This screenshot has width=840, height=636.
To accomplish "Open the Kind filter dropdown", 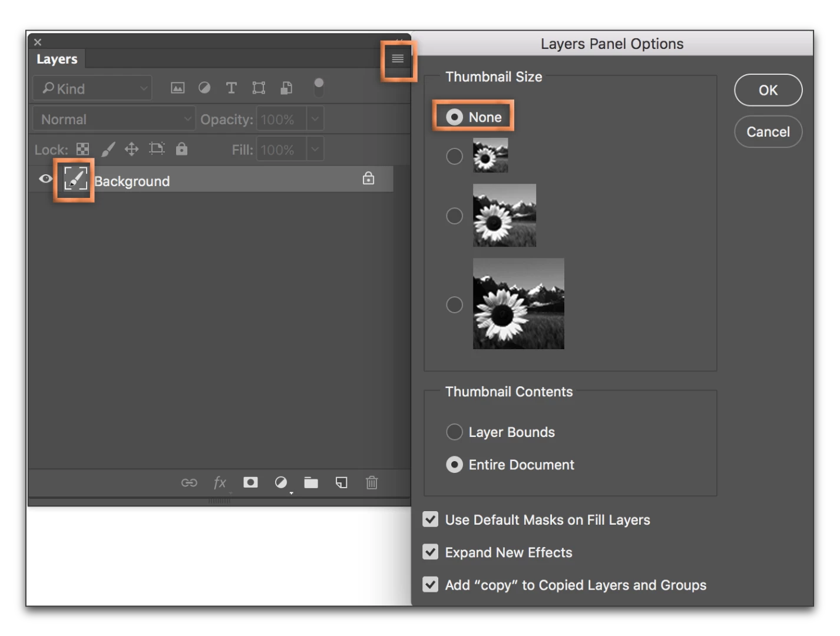I will tap(92, 88).
